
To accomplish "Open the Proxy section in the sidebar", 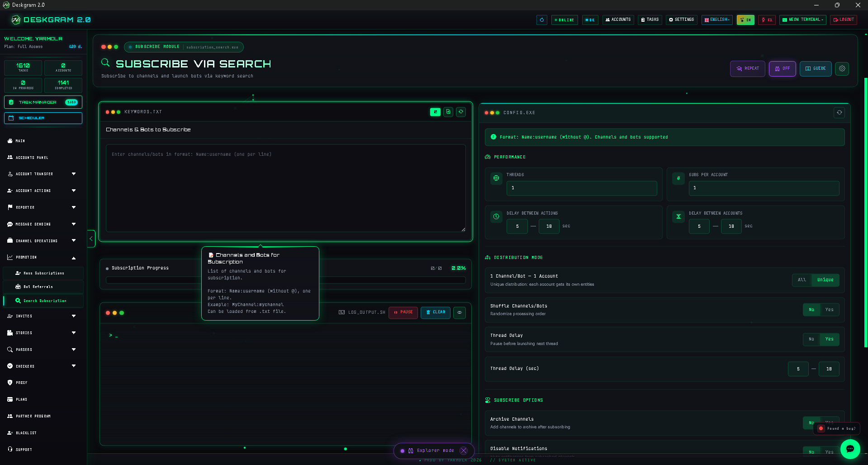I will click(x=43, y=383).
